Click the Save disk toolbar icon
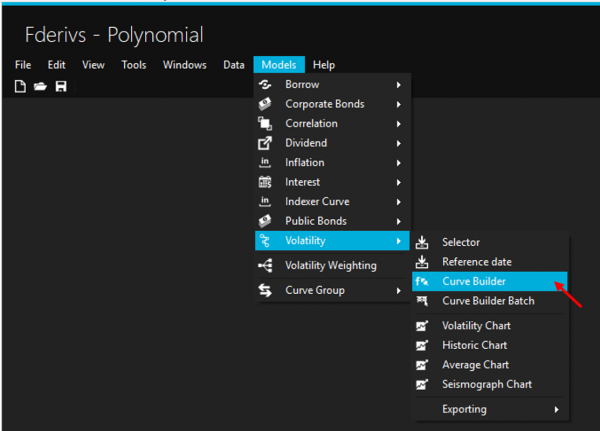Image resolution: width=600 pixels, height=431 pixels. pos(61,87)
